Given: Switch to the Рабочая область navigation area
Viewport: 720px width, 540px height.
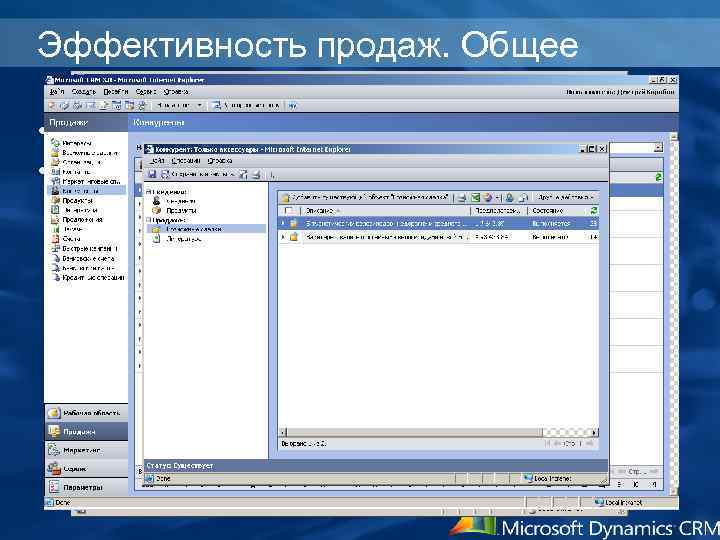Looking at the screenshot, I should point(86,413).
